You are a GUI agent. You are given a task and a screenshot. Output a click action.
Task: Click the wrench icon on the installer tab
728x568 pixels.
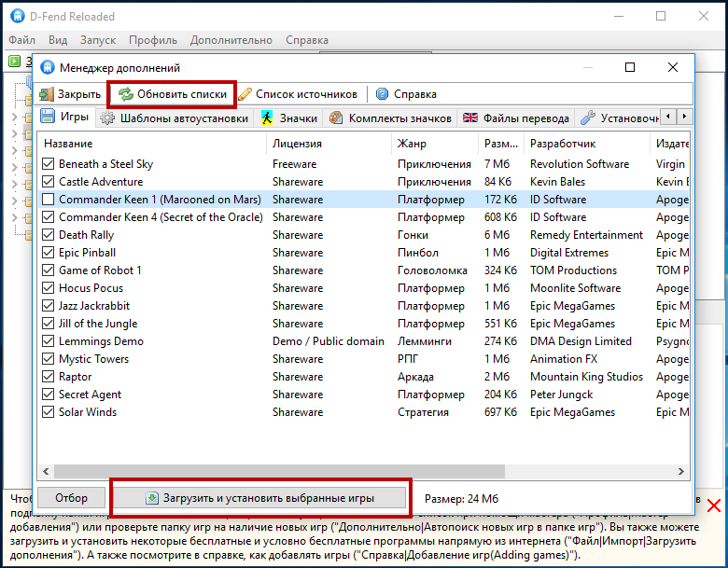pyautogui.click(x=588, y=118)
